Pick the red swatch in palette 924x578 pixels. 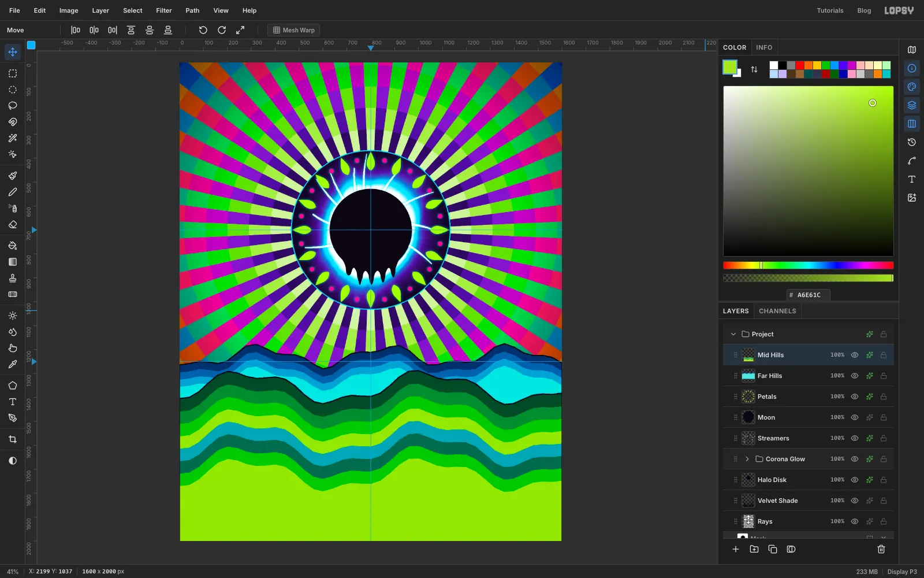pos(800,65)
